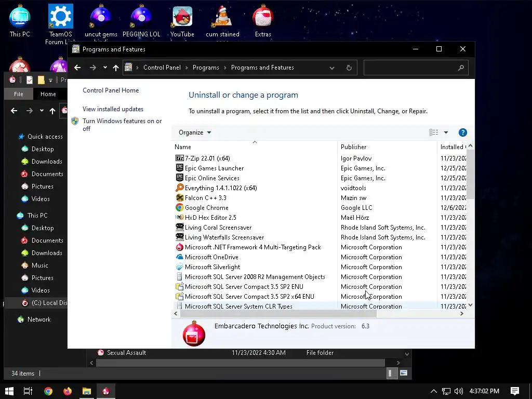Select (C:) Local Disk in sidebar

44,303
